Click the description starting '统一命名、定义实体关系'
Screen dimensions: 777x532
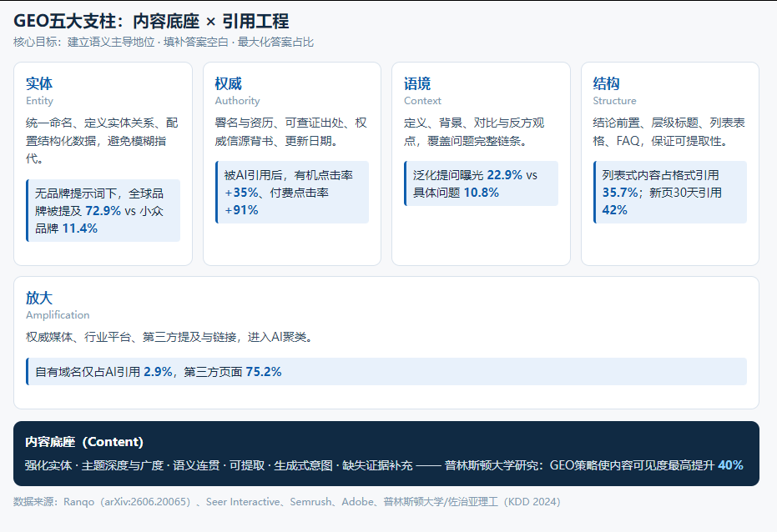(x=103, y=141)
